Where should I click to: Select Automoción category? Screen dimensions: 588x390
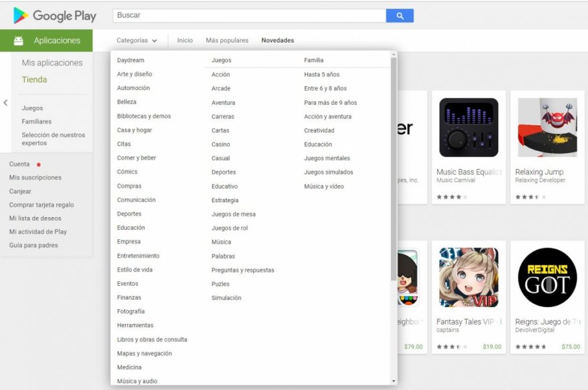(x=134, y=88)
